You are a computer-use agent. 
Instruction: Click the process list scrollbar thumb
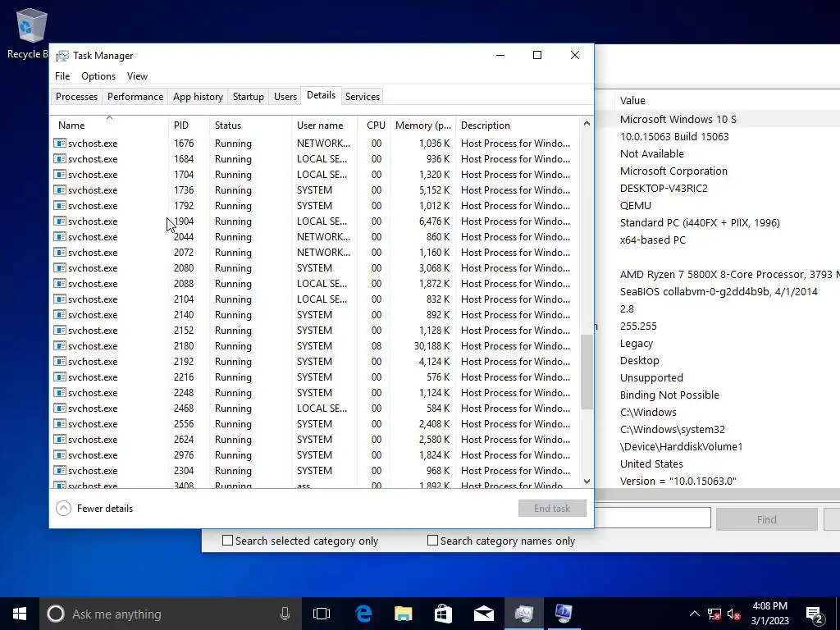point(587,372)
